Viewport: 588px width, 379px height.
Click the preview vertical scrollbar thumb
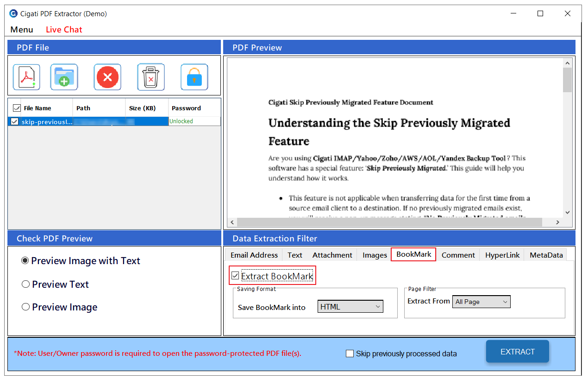click(x=567, y=80)
